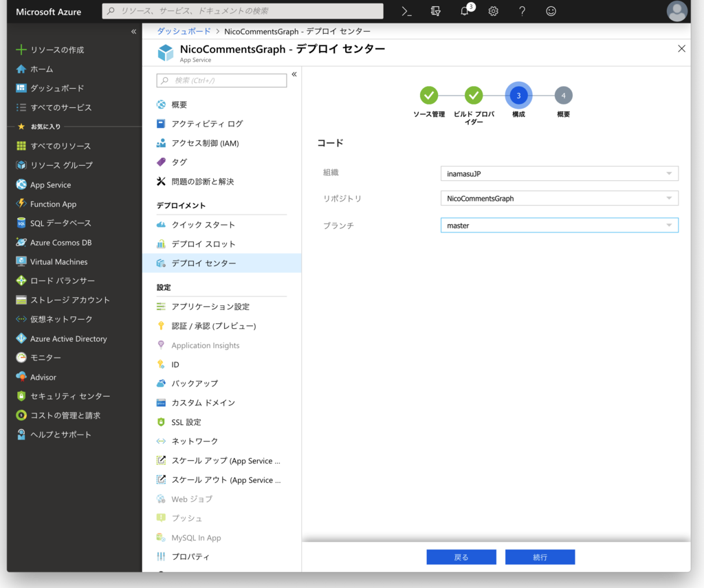Screen dimensions: 704x588
Task: Send feedback with smiley icon
Action: pos(551,11)
